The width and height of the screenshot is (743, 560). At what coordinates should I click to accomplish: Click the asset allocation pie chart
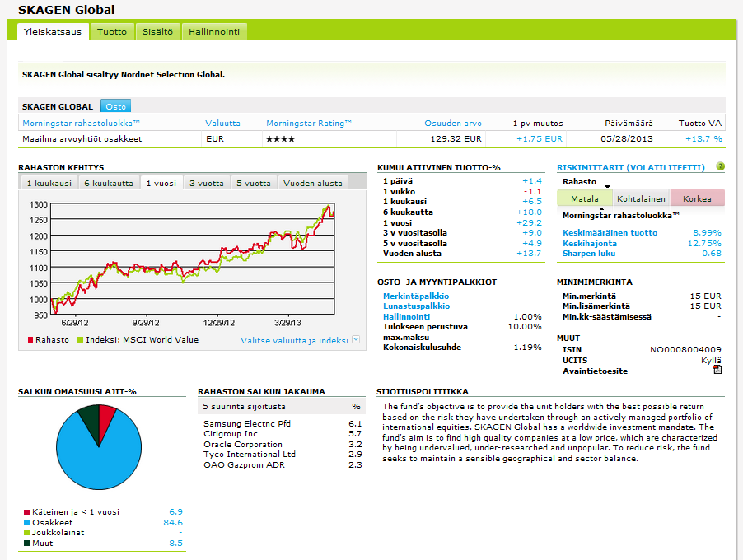tap(99, 447)
